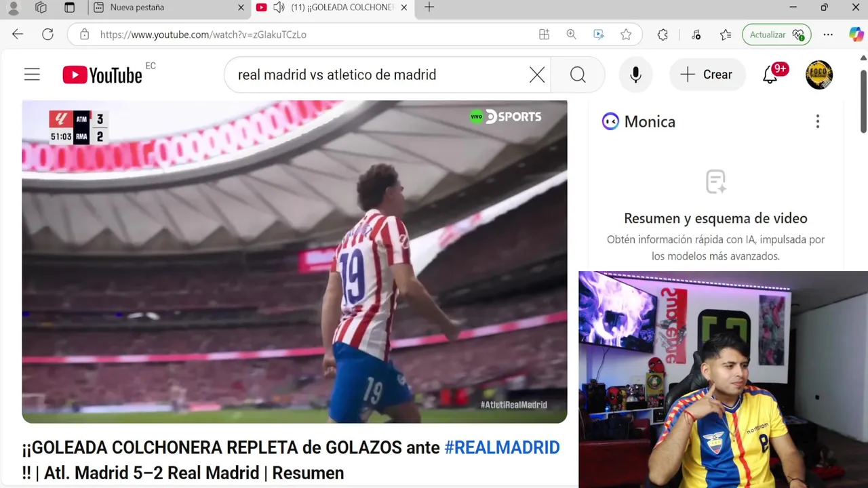Screen dimensions: 868x488
Task: Open the media control music note icon
Action: tap(696, 35)
